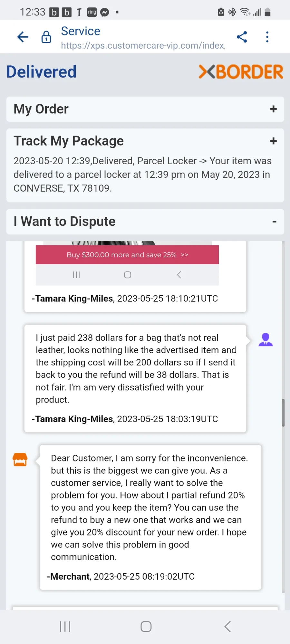Tap the Buy $300.00 more banner
The image size is (290, 644).
point(127,255)
